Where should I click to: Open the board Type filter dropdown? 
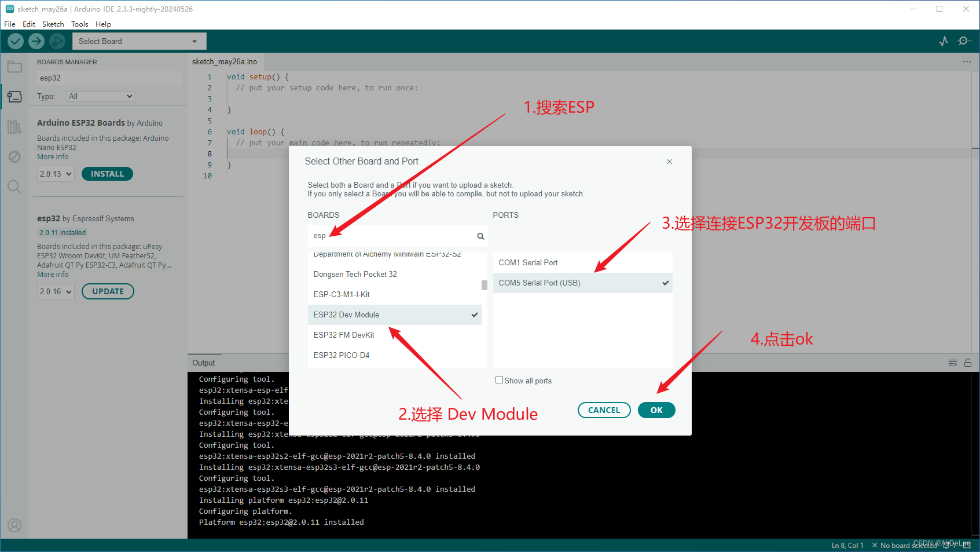100,96
